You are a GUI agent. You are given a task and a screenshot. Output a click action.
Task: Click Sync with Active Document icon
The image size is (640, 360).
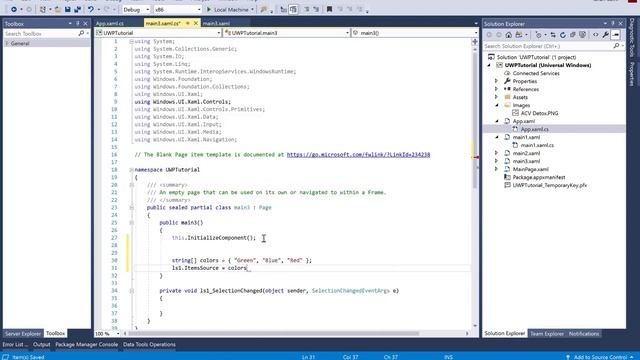(553, 35)
